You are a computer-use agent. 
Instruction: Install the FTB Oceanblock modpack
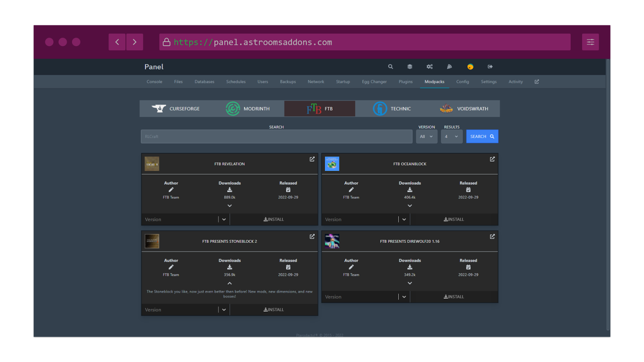[454, 219]
